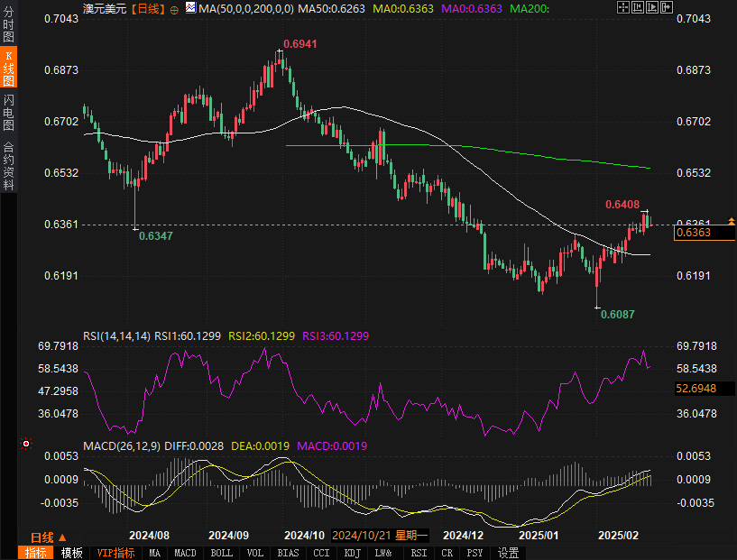Click the green MA200: legend label
Image resolution: width=737 pixels, height=560 pixels.
(x=530, y=8)
